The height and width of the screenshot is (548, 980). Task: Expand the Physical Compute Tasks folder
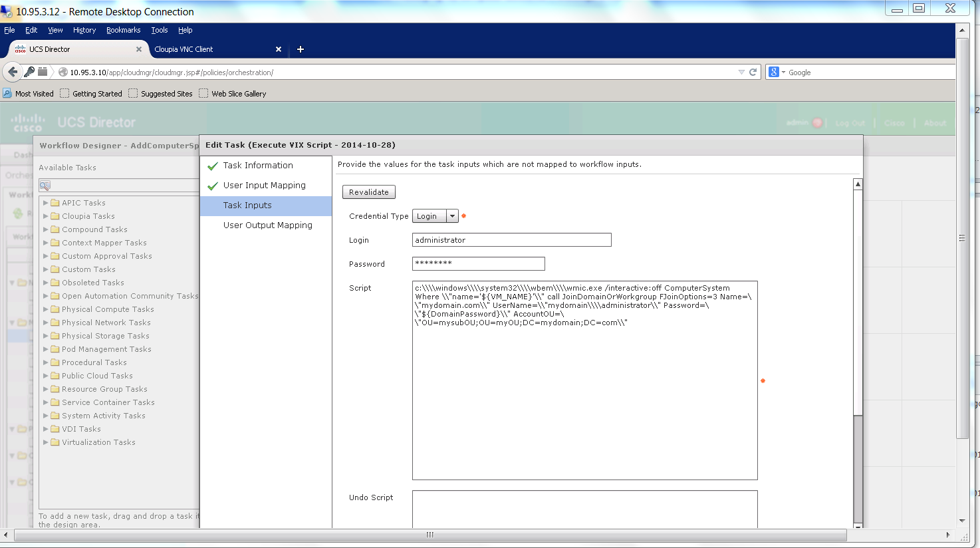tap(46, 309)
